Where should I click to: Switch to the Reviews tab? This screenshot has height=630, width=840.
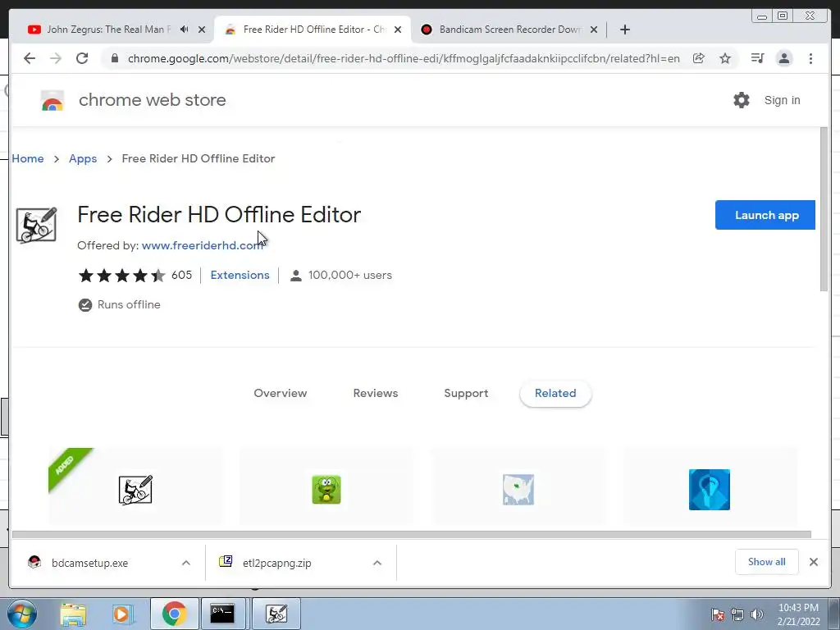[376, 393]
